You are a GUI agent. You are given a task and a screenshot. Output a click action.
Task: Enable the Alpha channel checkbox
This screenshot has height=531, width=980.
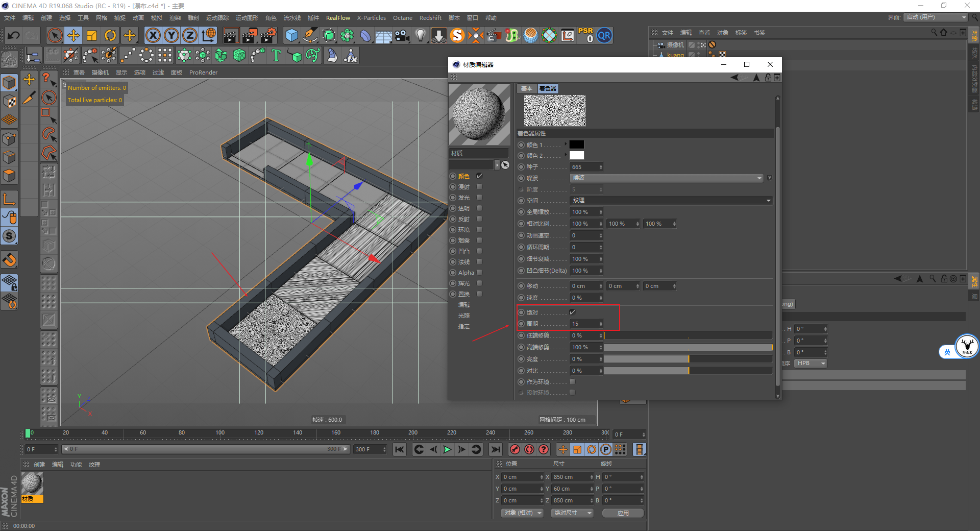click(x=479, y=273)
